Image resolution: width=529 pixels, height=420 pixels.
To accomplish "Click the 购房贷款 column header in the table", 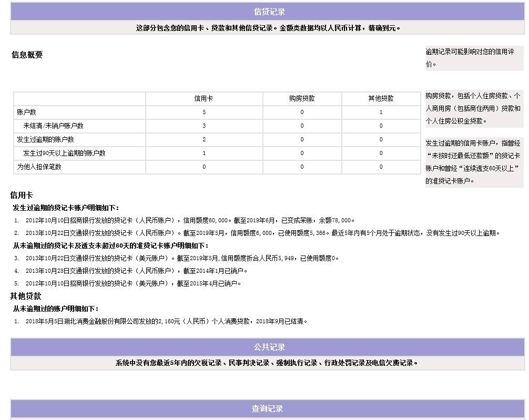I will [x=302, y=98].
